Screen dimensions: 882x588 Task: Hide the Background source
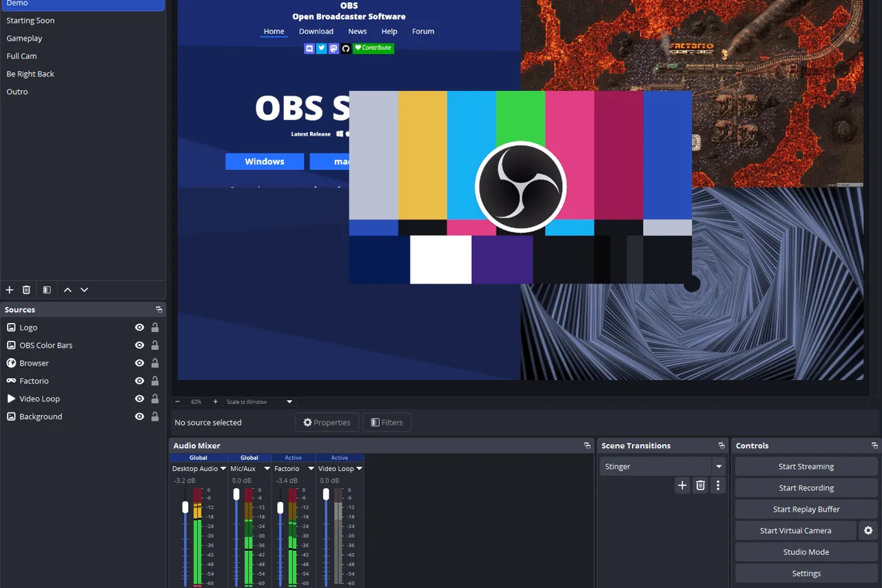(139, 417)
